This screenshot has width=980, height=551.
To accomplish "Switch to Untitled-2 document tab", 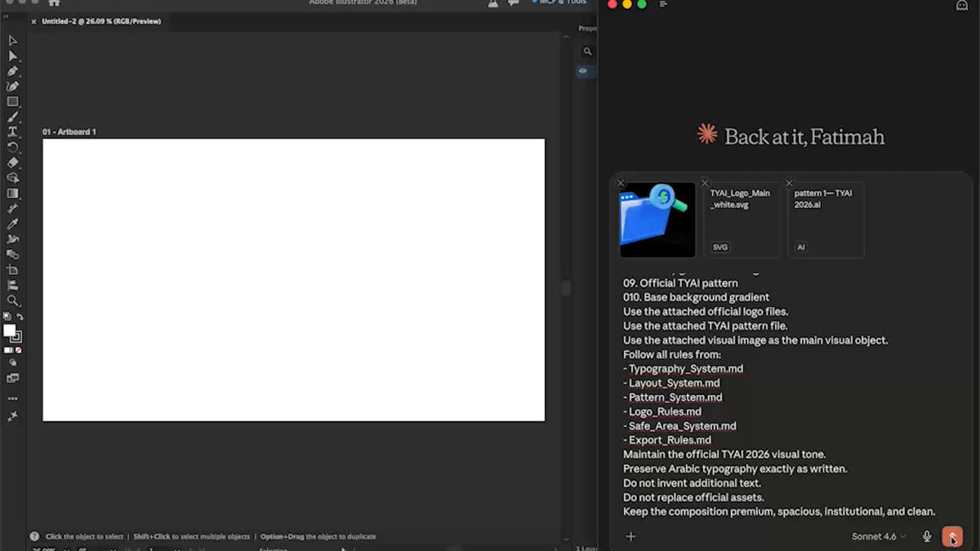I will coord(101,21).
